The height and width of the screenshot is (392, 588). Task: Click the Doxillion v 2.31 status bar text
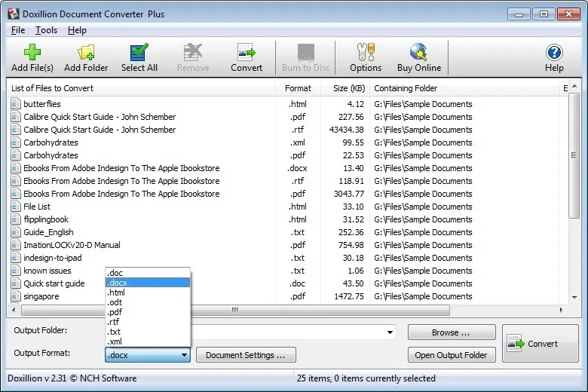pyautogui.click(x=72, y=378)
